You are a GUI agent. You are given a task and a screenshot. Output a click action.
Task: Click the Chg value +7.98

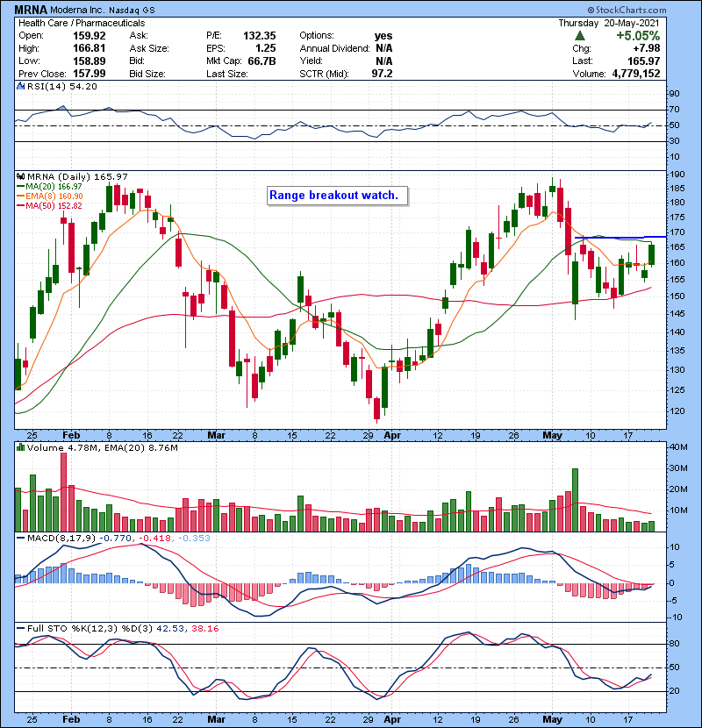pos(646,48)
